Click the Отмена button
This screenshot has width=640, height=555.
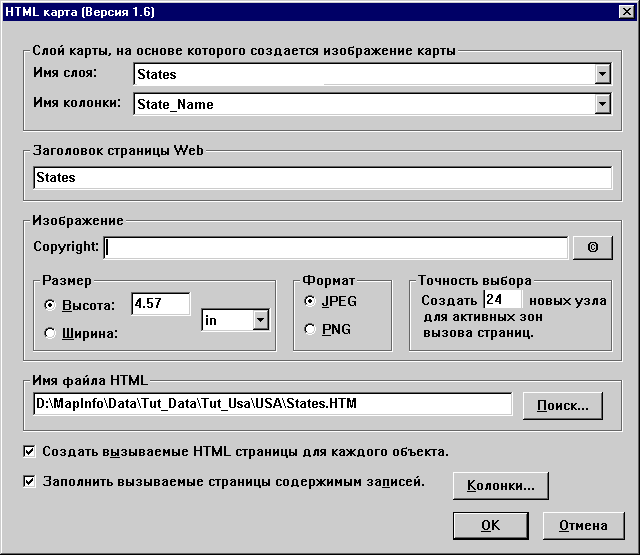click(x=584, y=526)
